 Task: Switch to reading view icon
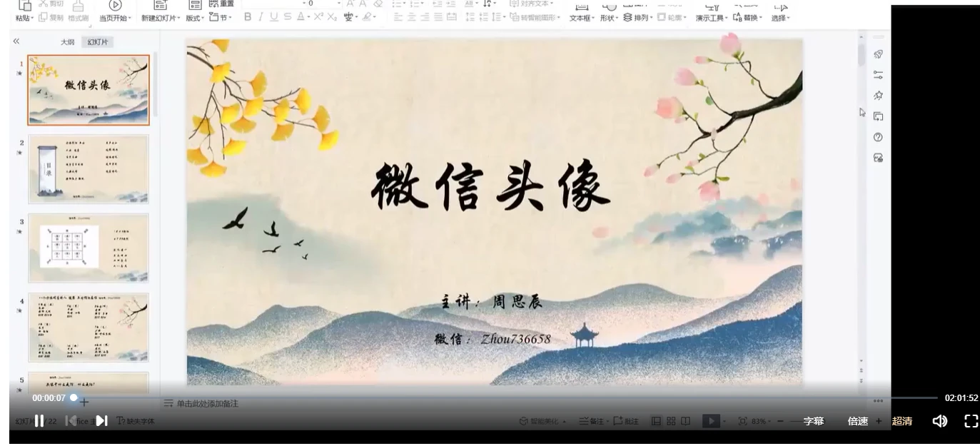[685, 422]
